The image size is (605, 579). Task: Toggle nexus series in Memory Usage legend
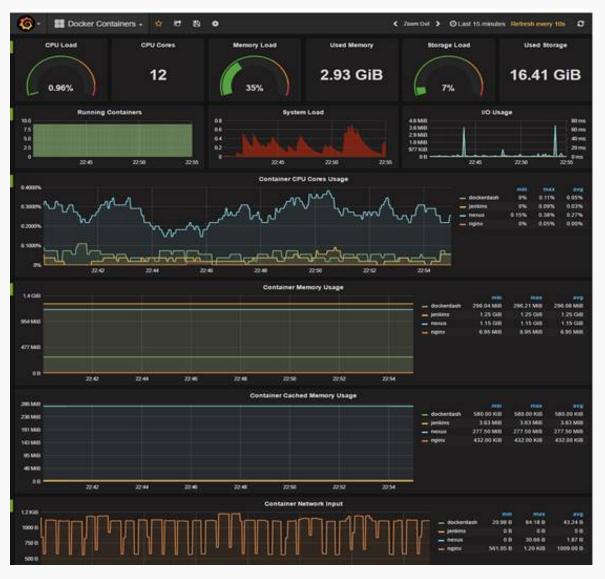tap(439, 323)
